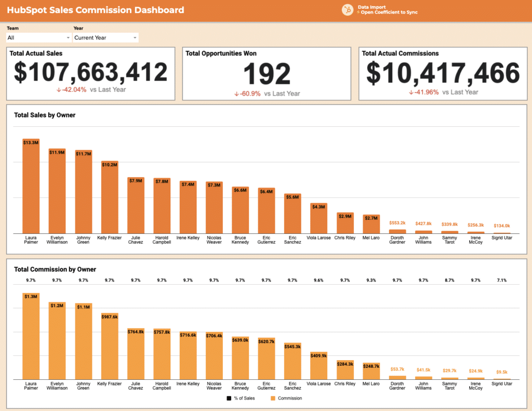
Task: Click the -60.9% vs Last Year indicator
Action: [267, 94]
